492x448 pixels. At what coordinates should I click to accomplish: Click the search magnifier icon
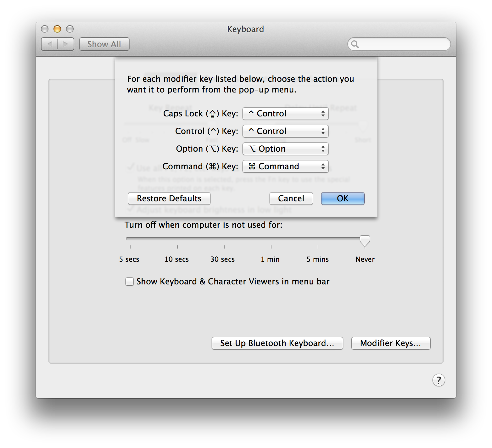coord(355,44)
